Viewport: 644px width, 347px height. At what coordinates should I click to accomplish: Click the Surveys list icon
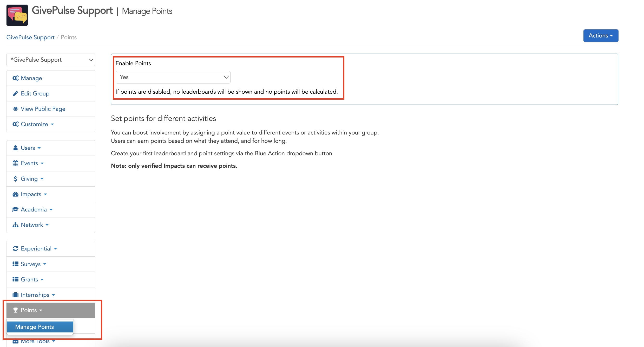click(16, 264)
